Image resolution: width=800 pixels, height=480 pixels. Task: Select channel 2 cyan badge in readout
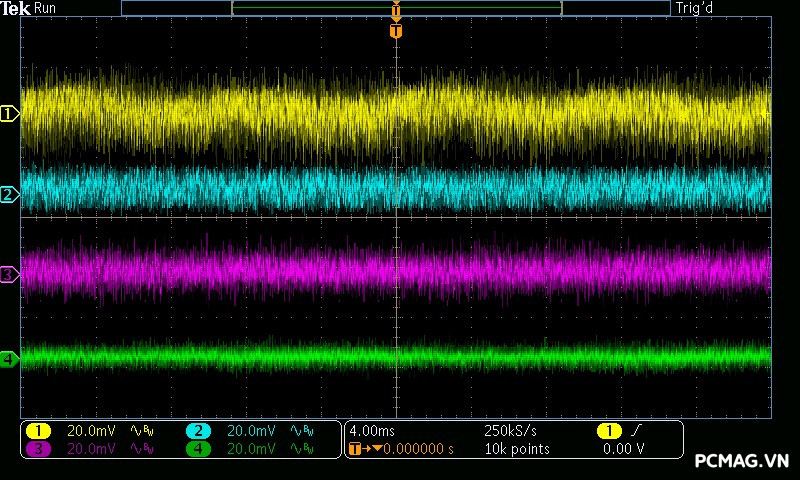pos(198,431)
